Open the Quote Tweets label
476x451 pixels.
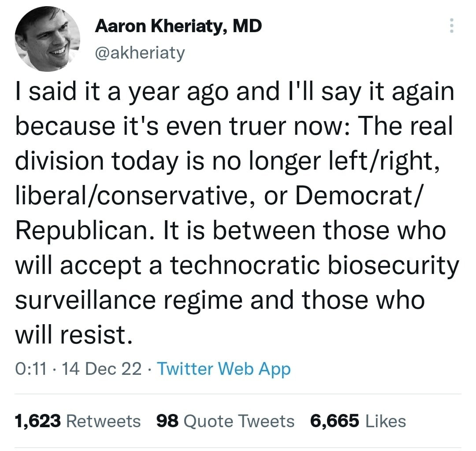[x=238, y=421]
